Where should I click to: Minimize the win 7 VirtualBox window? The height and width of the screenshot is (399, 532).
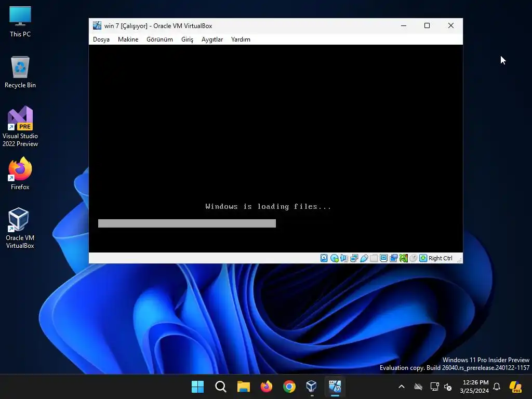(x=404, y=25)
